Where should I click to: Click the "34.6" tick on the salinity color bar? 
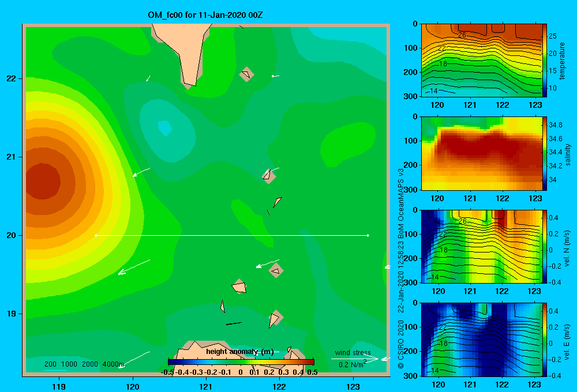pyautogui.click(x=555, y=138)
